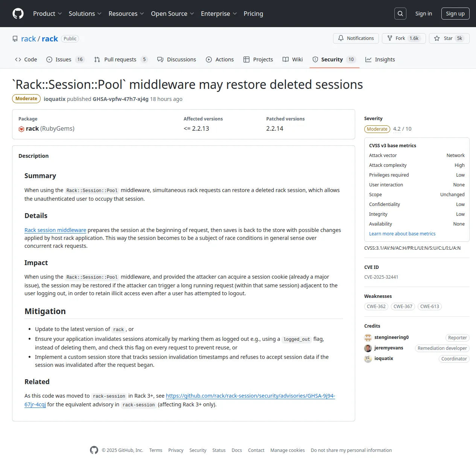Open stengineering0 credit profile
The height and width of the screenshot is (470, 476).
(x=391, y=337)
